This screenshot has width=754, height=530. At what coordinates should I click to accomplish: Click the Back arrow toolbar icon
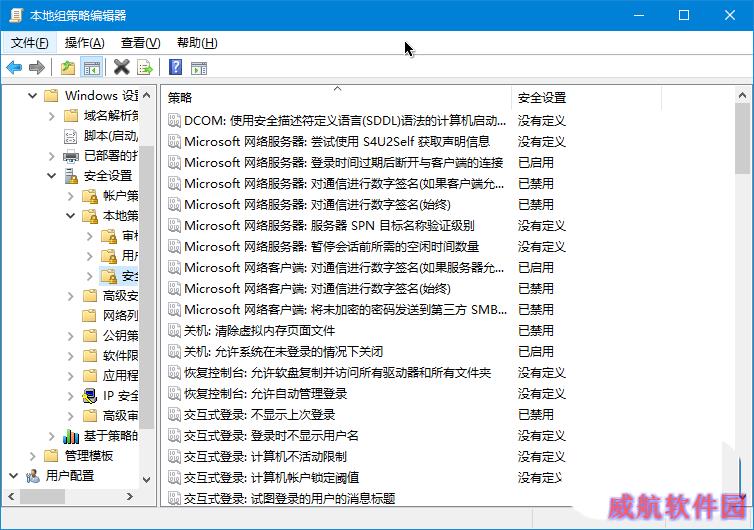pyautogui.click(x=14, y=68)
